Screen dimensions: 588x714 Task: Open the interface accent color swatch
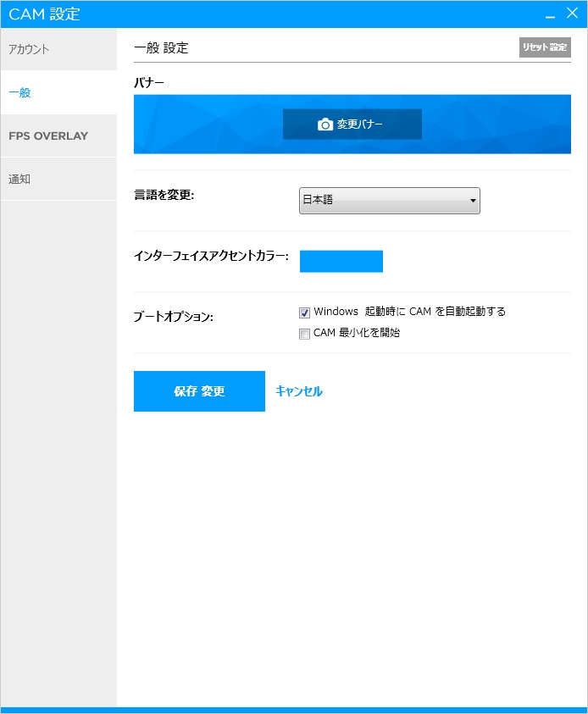click(341, 262)
